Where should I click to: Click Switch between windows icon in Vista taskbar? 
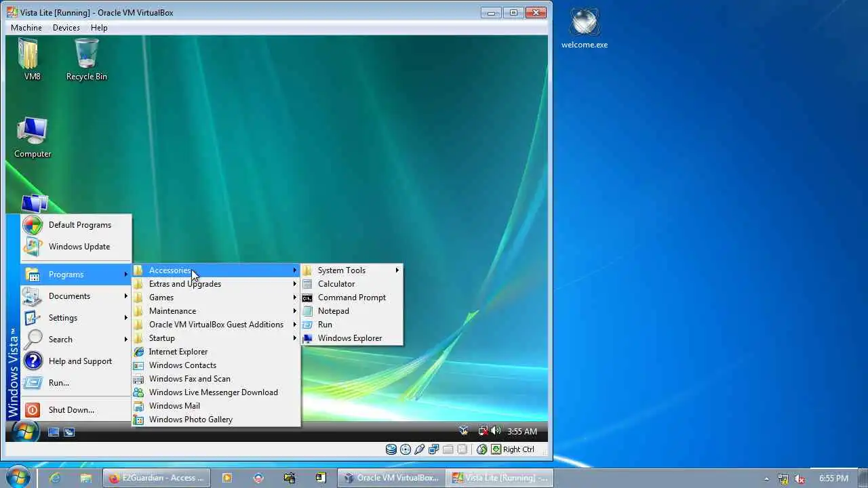(x=69, y=432)
